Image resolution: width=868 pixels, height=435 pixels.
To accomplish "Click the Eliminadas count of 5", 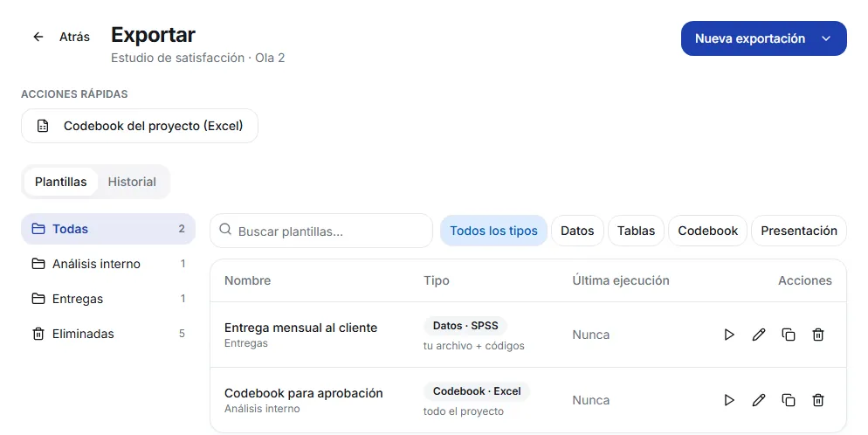I will [x=182, y=333].
